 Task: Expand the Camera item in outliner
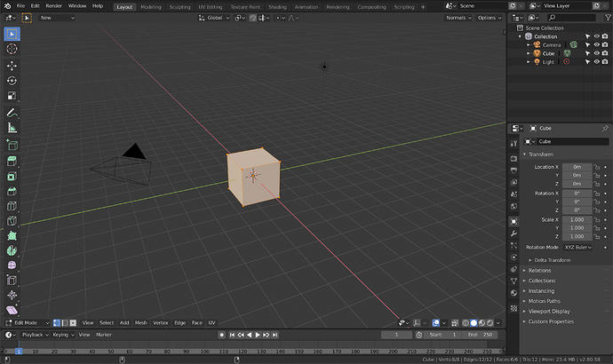(529, 45)
